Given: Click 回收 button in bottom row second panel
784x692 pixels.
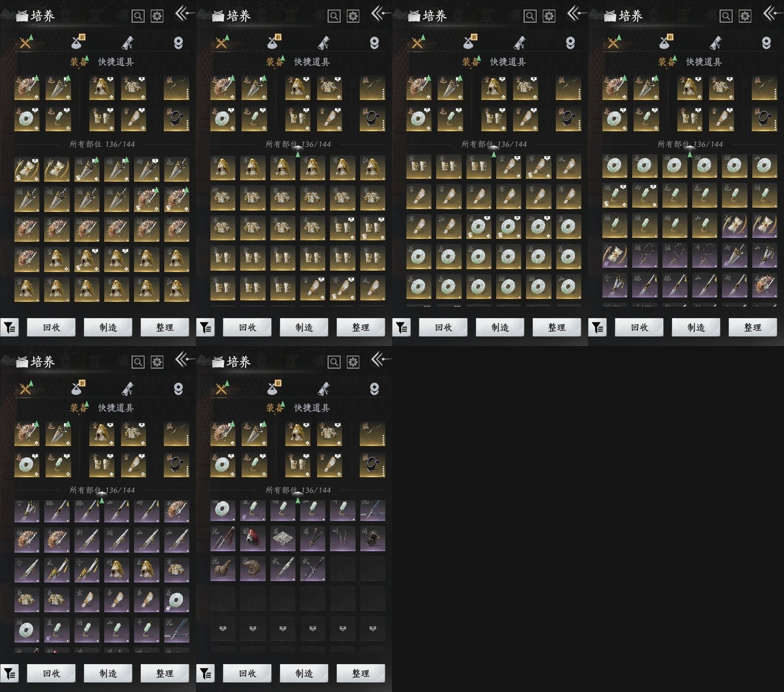Looking at the screenshot, I should point(247,673).
